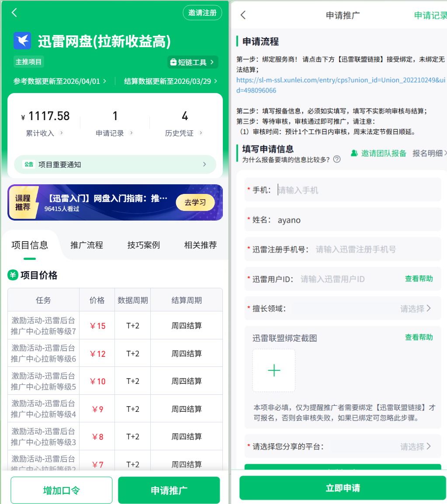
Task: Expand 结算数据更新至2026/03/29 details
Action: [170, 81]
